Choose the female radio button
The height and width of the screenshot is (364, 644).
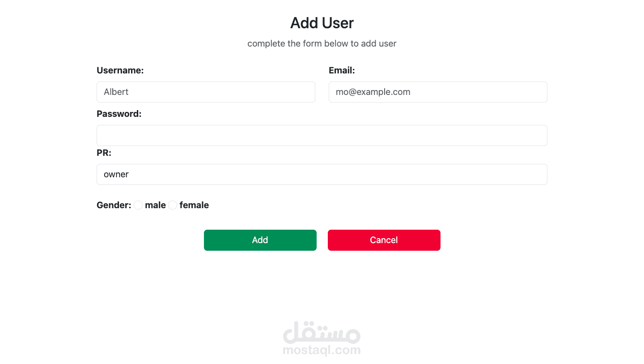(173, 205)
